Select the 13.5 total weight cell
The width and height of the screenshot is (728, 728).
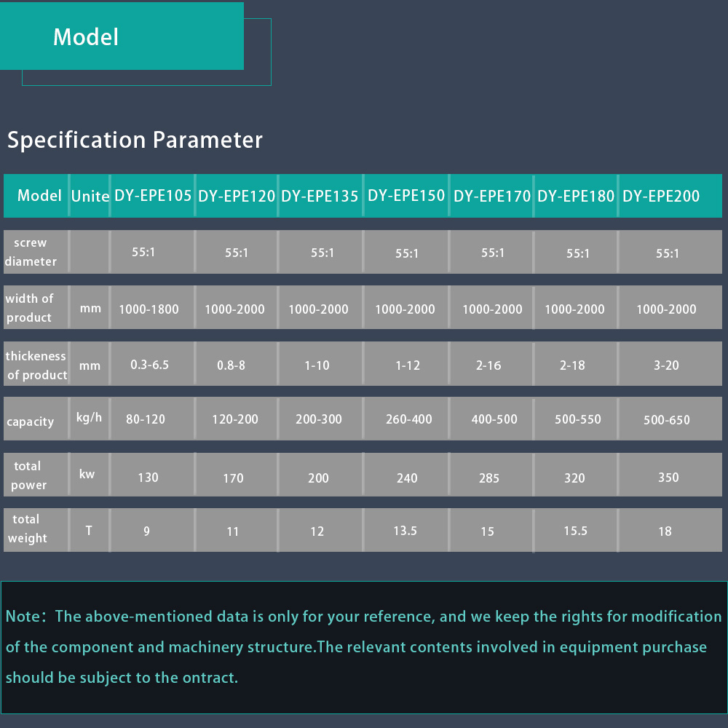click(x=405, y=530)
